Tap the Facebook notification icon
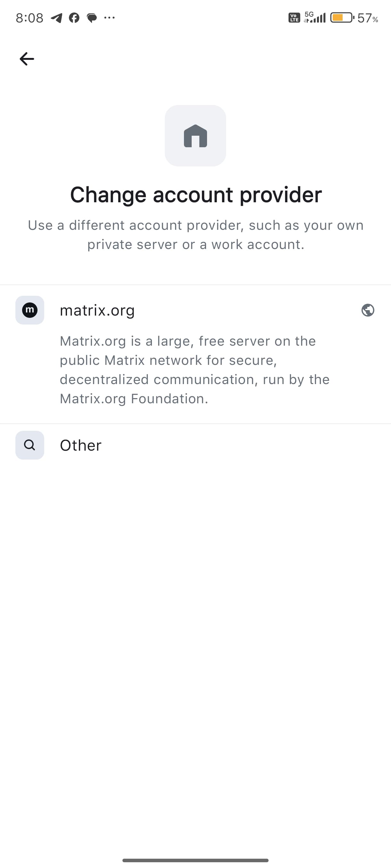Viewport: 391px width, 868px height. point(74,18)
